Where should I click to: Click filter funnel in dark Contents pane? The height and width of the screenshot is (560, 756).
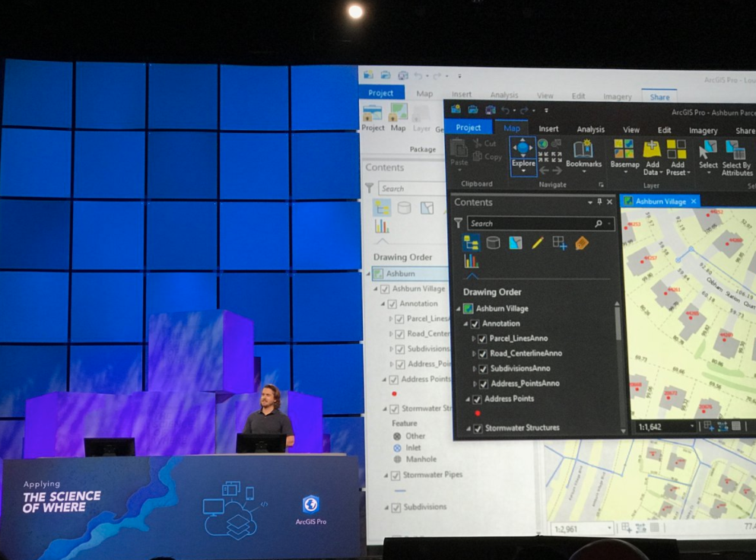click(x=458, y=223)
